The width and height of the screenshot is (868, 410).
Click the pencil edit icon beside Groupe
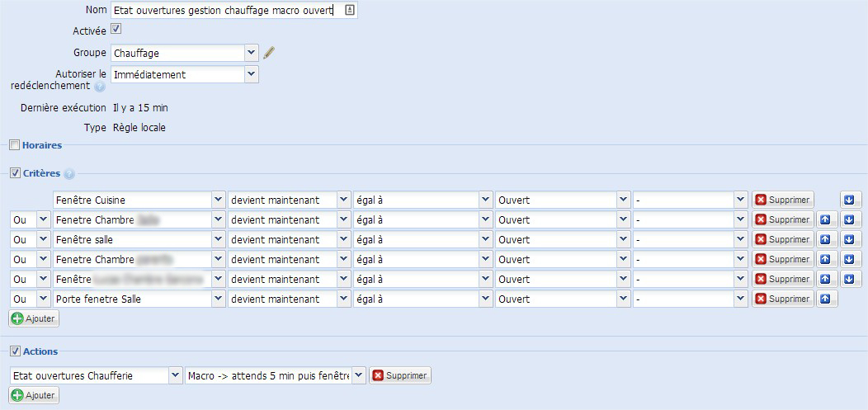[268, 54]
